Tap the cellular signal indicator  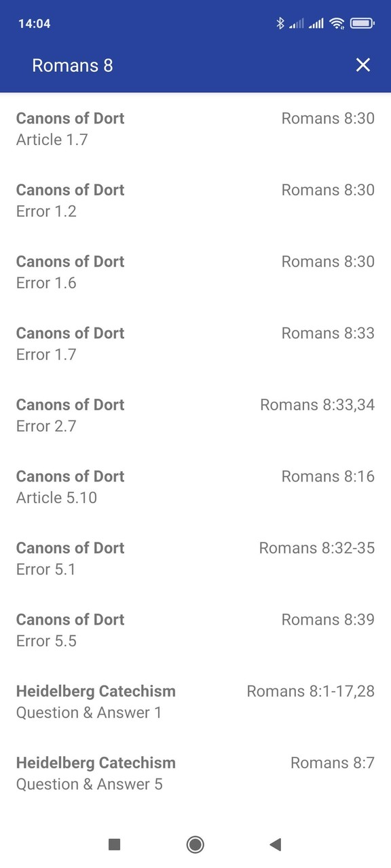(314, 23)
